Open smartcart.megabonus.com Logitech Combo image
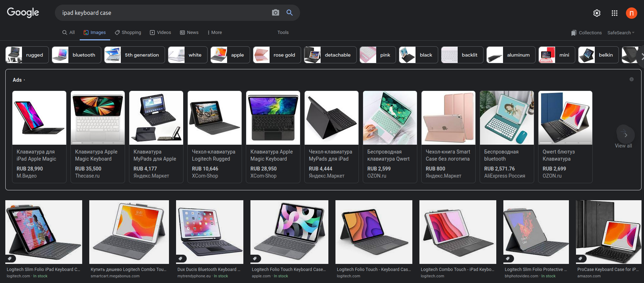The height and width of the screenshot is (283, 644). point(129,232)
